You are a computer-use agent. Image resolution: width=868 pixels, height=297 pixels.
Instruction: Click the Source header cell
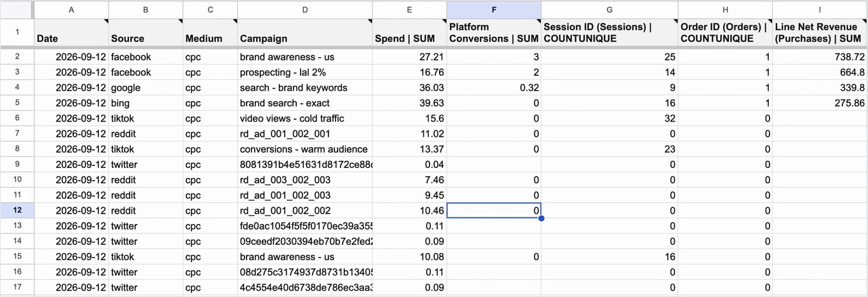[146, 32]
